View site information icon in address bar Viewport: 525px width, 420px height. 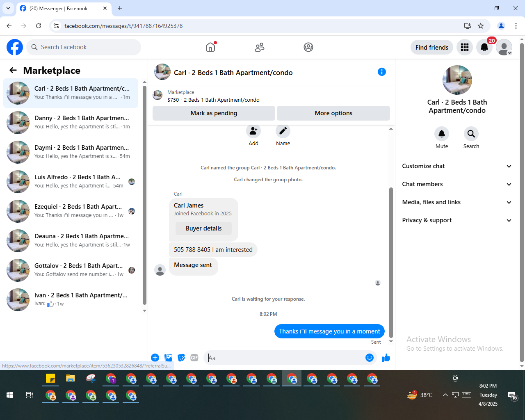tap(56, 26)
